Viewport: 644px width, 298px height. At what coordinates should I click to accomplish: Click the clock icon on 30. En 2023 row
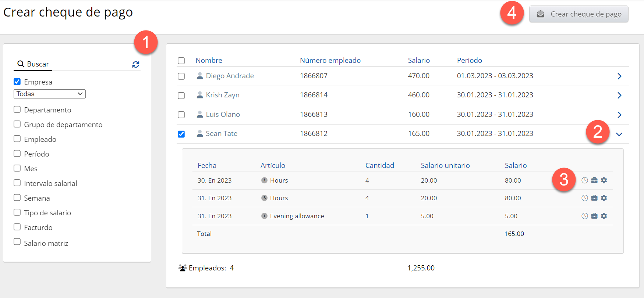point(584,180)
